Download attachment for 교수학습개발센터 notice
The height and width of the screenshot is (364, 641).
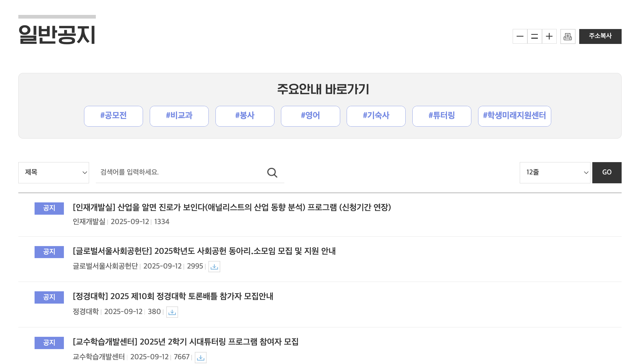click(201, 357)
